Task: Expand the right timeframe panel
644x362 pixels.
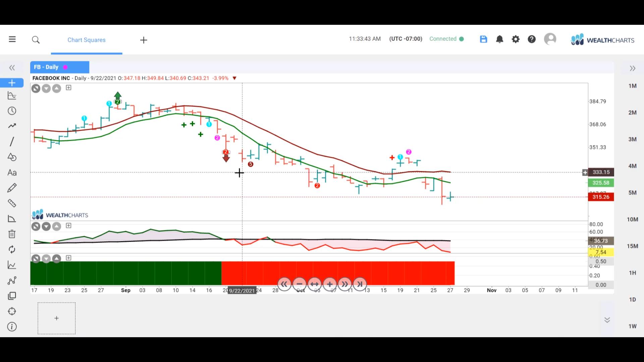Action: pos(633,68)
